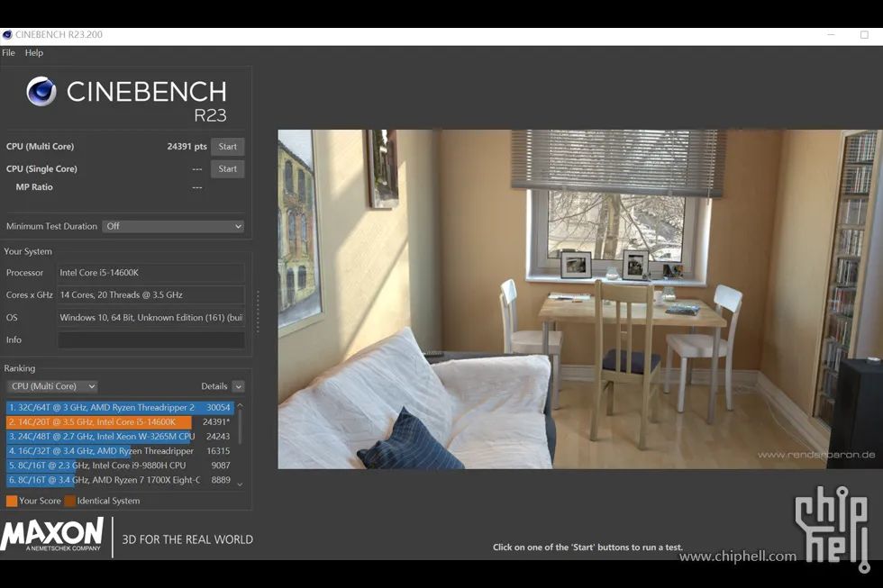The image size is (883, 588).
Task: Open the CPU (Multi Core) ranking dropdown
Action: [52, 386]
